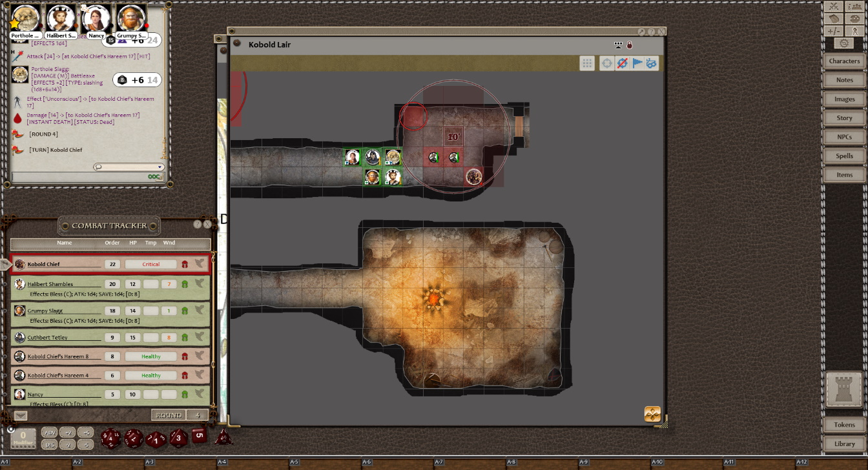Click the token sharing icon beside lock
This screenshot has height=470, width=868.
coord(618,45)
